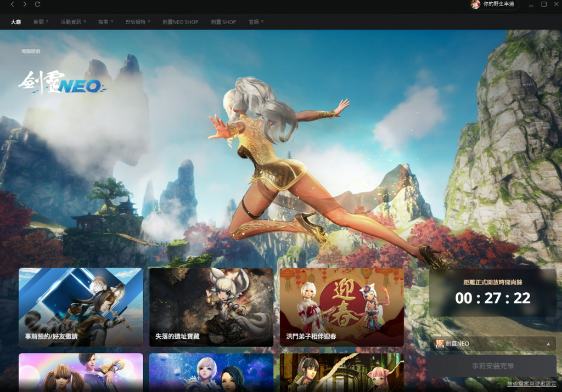Screen dimensions: 562x392
Task: Open the torn-paper two characters card
Action: (341, 372)
